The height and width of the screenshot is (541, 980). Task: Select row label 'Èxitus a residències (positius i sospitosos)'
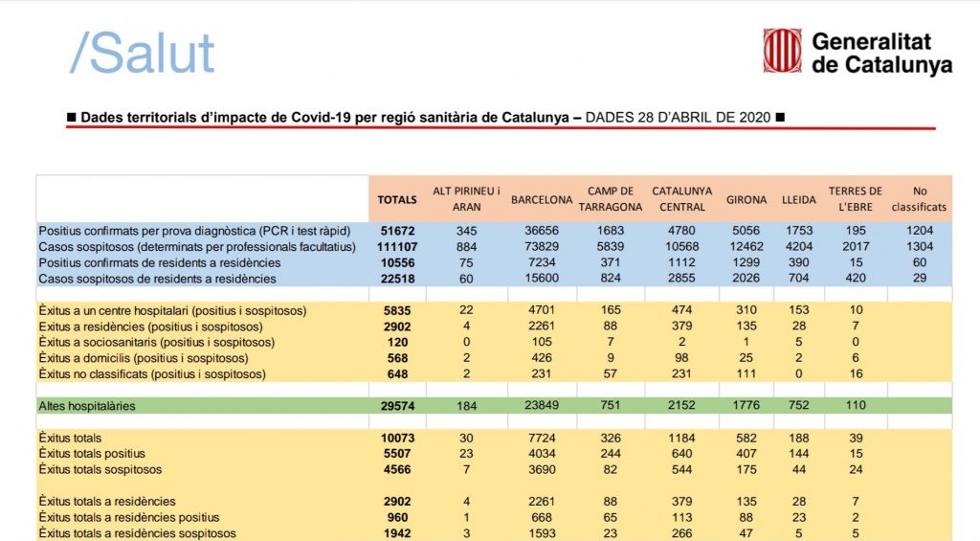(x=150, y=327)
